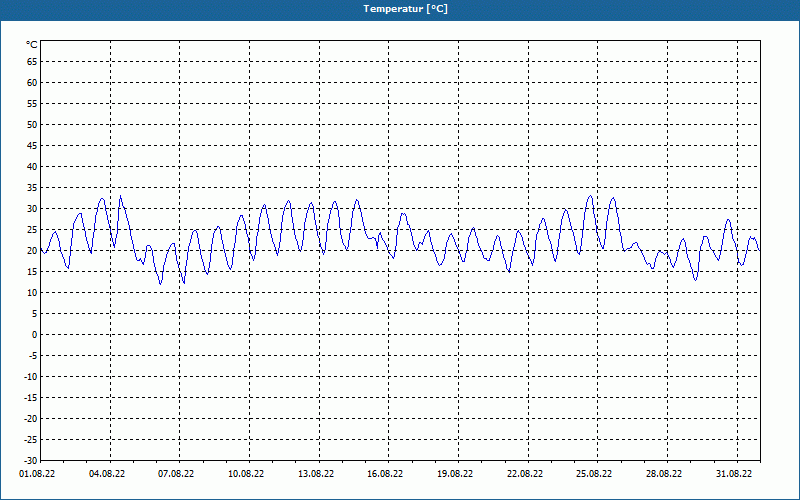Click the "Temperatur [°C]" chart title

coord(405,9)
